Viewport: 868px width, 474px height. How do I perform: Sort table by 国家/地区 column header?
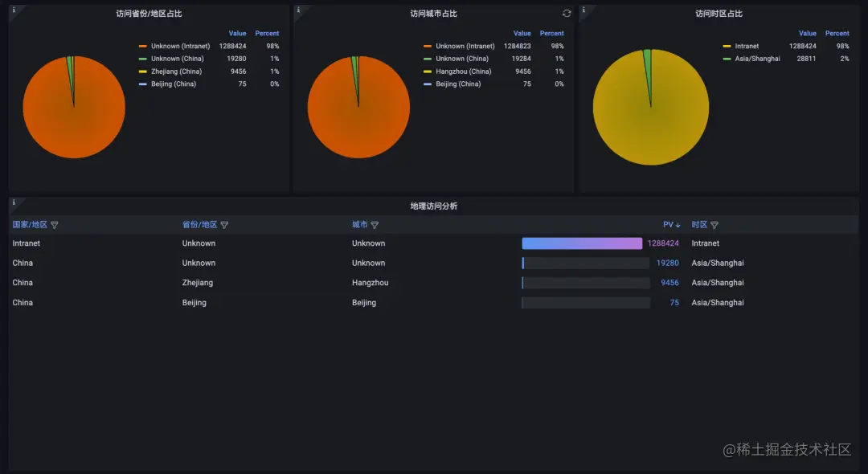click(x=30, y=225)
